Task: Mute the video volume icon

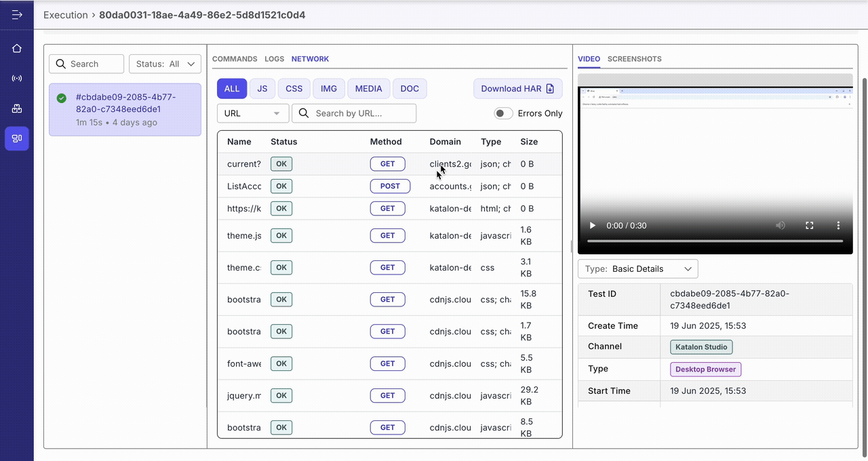Action: tap(781, 225)
